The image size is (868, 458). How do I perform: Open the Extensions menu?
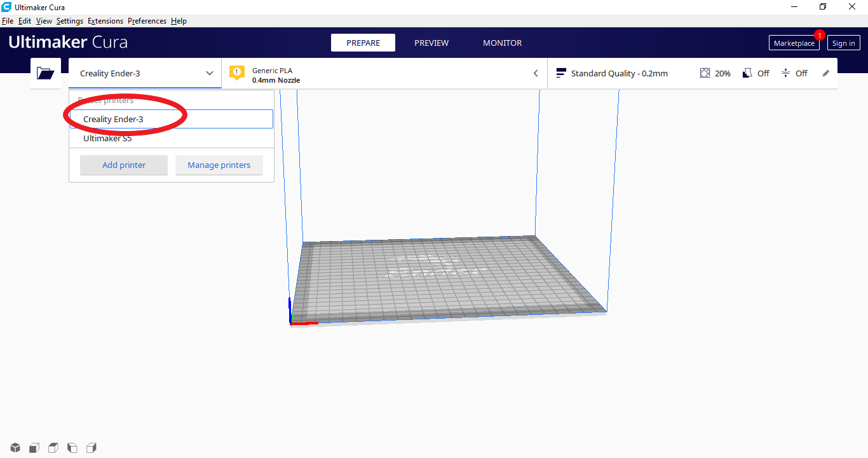105,21
